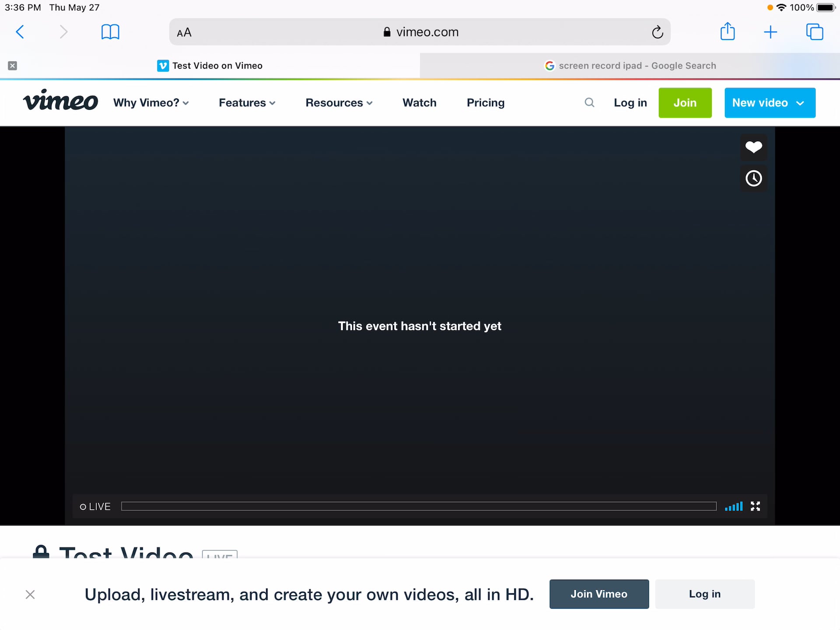Expand Why Vimeo? menu
The image size is (840, 630).
[151, 103]
